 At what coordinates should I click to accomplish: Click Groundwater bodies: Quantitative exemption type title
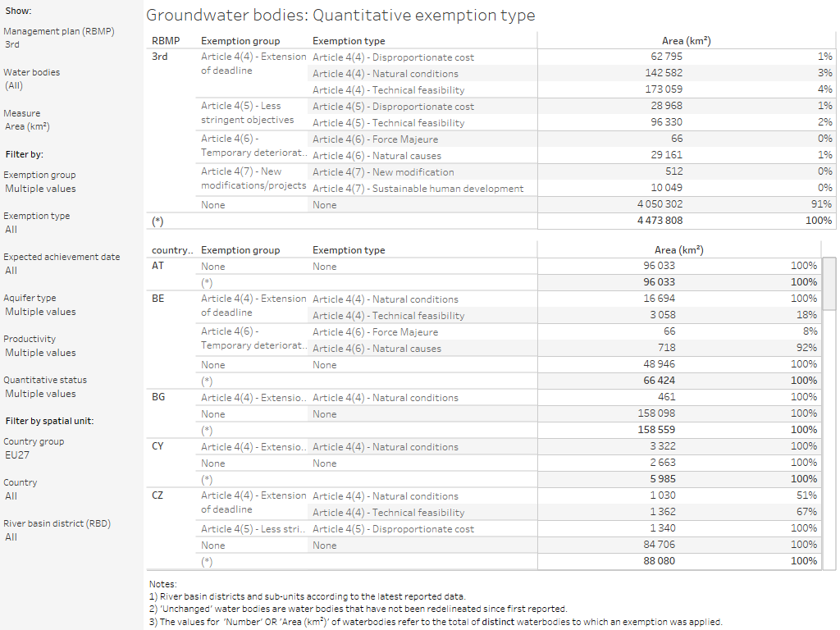(340, 15)
